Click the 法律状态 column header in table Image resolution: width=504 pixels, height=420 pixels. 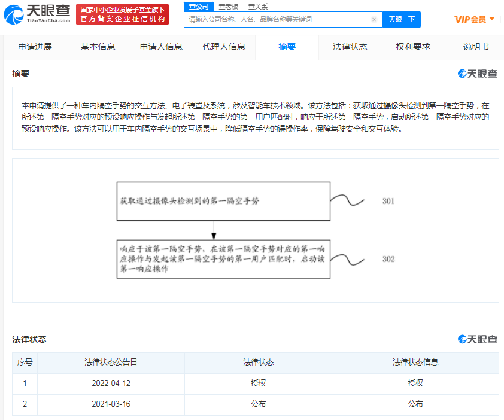pyautogui.click(x=258, y=363)
